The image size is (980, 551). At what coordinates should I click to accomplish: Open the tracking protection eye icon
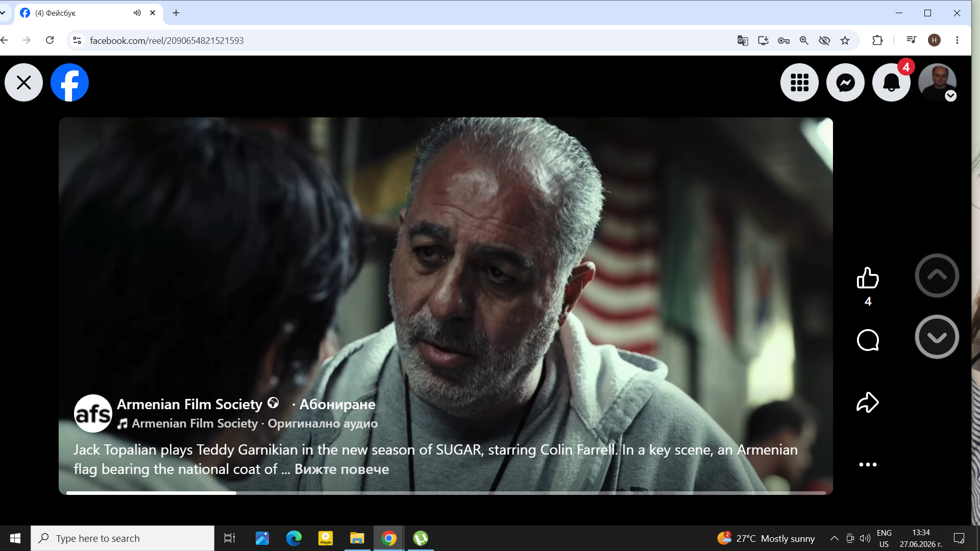(824, 40)
